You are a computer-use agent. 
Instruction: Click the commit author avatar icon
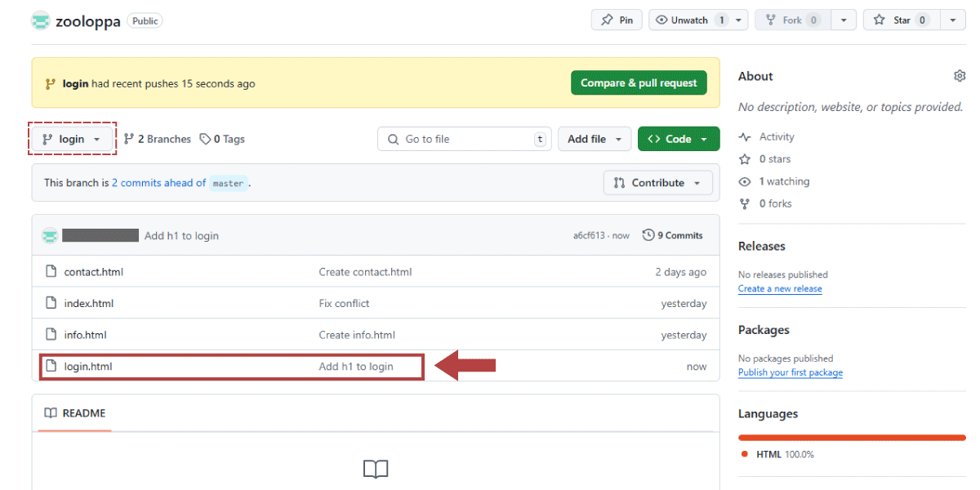coord(51,235)
